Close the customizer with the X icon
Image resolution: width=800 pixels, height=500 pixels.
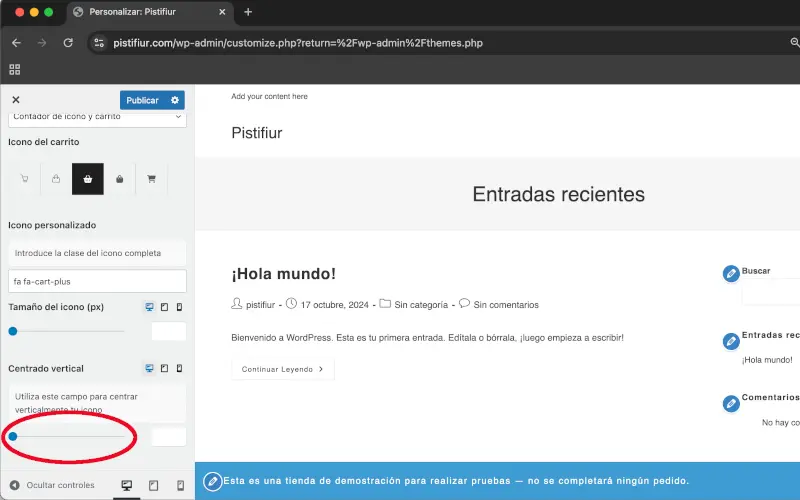16,100
